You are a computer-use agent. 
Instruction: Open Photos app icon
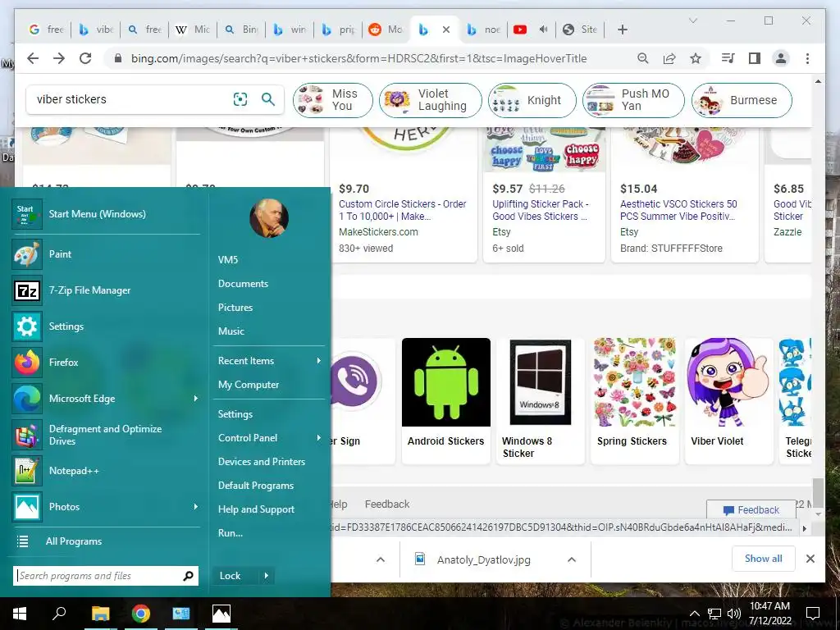(27, 507)
